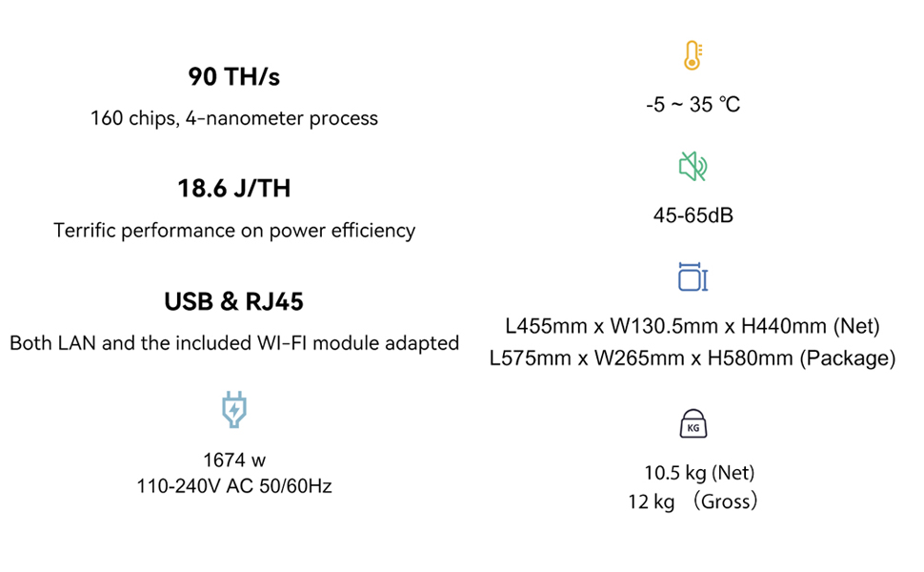This screenshot has width=924, height=572.
Task: Click the LAN and WI-FI module description
Action: 234,343
